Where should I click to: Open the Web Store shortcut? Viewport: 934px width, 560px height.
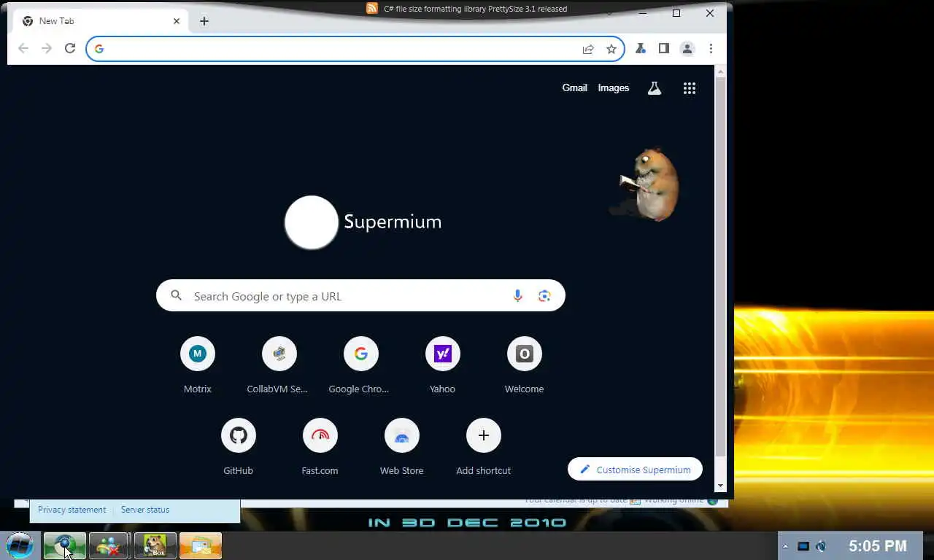[x=401, y=446]
